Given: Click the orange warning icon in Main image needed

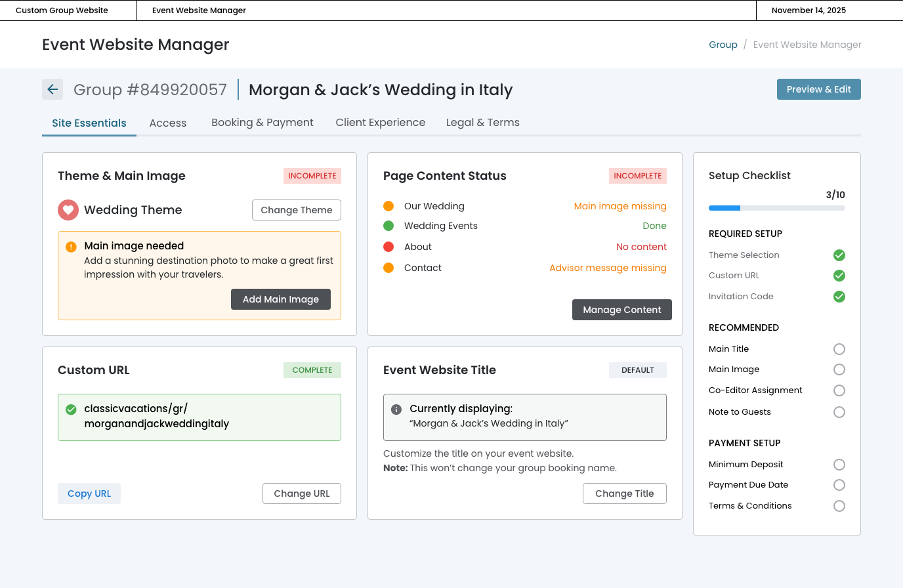Looking at the screenshot, I should (71, 247).
